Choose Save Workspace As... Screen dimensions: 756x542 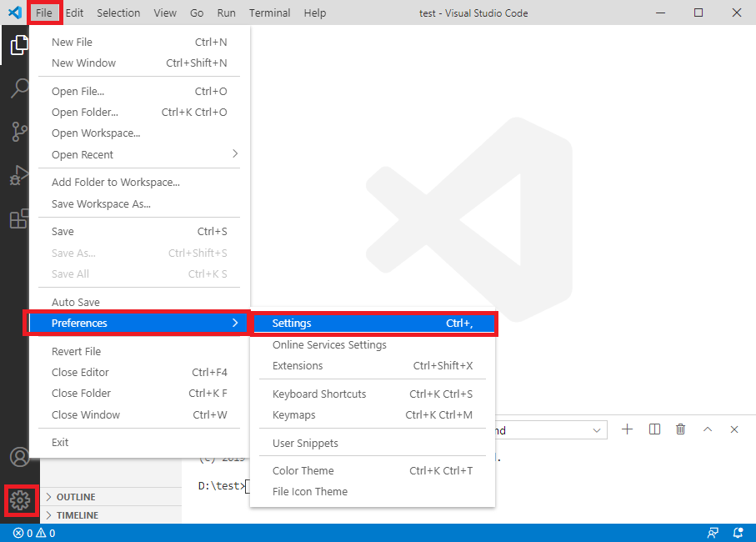(x=139, y=204)
